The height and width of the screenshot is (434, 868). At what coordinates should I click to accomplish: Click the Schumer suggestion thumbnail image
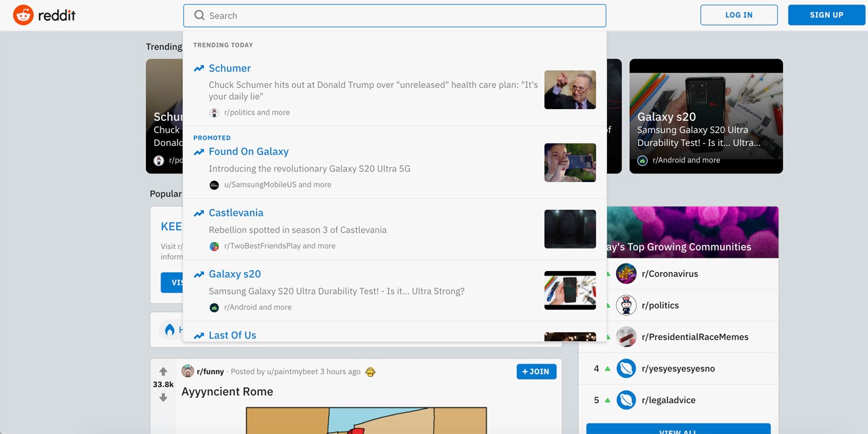(x=569, y=90)
